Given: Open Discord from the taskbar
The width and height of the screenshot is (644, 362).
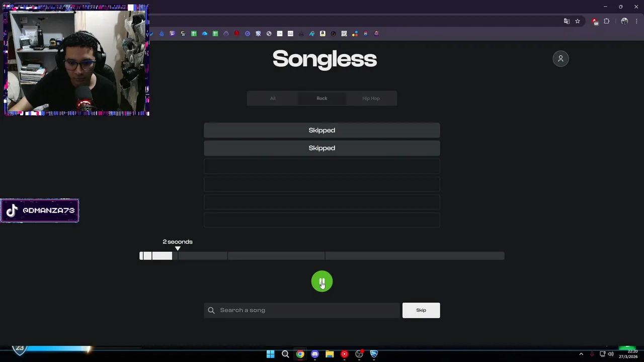Looking at the screenshot, I should (x=315, y=354).
